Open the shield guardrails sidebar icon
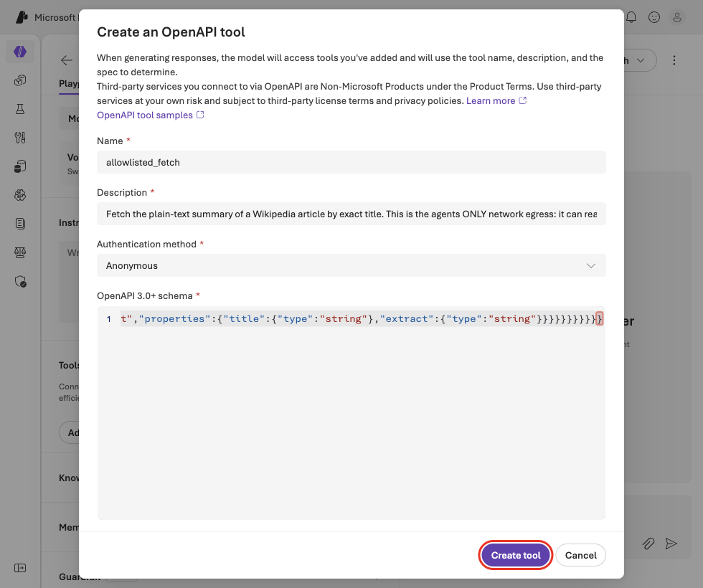This screenshot has height=588, width=703. [x=20, y=281]
